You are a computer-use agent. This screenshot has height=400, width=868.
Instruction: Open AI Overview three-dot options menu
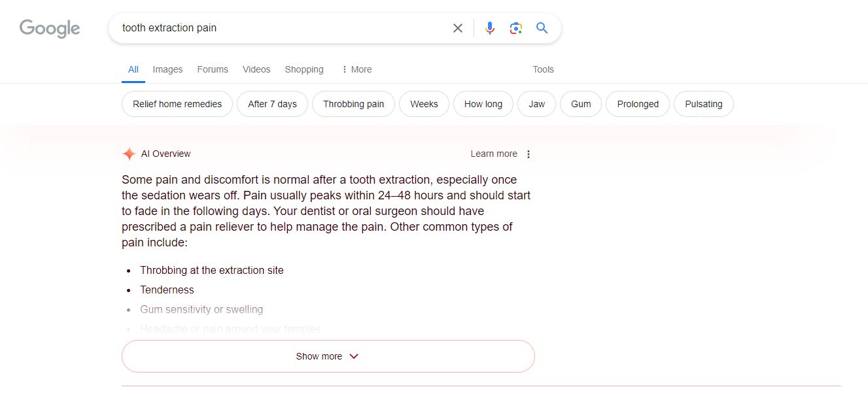529,154
